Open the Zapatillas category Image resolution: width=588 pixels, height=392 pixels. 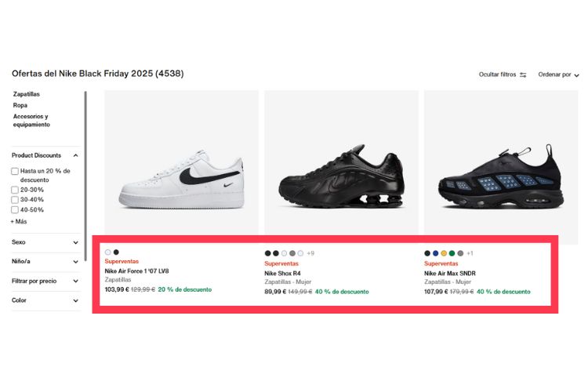(27, 94)
